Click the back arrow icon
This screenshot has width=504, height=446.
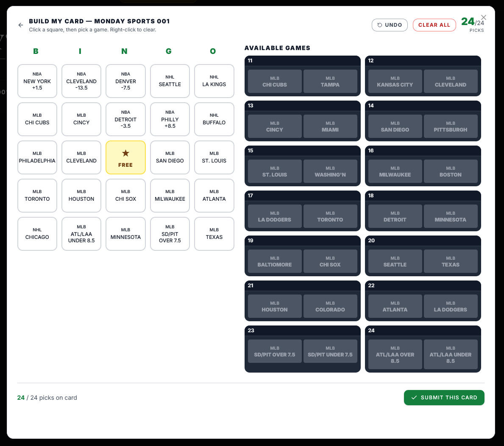[20, 25]
